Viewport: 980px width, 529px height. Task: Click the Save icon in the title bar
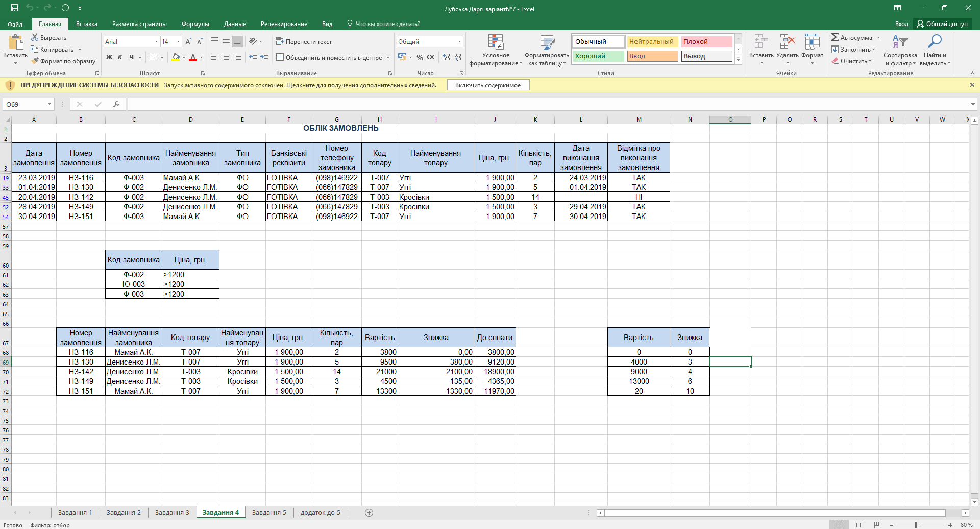coord(14,8)
